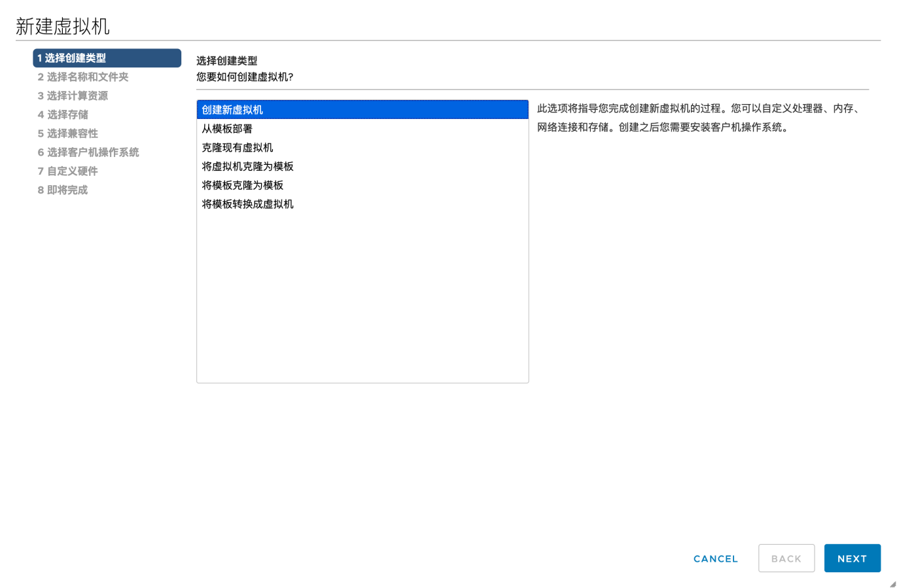The height and width of the screenshot is (588, 899).
Task: Click empty area of the creation type listbox
Action: click(x=362, y=301)
